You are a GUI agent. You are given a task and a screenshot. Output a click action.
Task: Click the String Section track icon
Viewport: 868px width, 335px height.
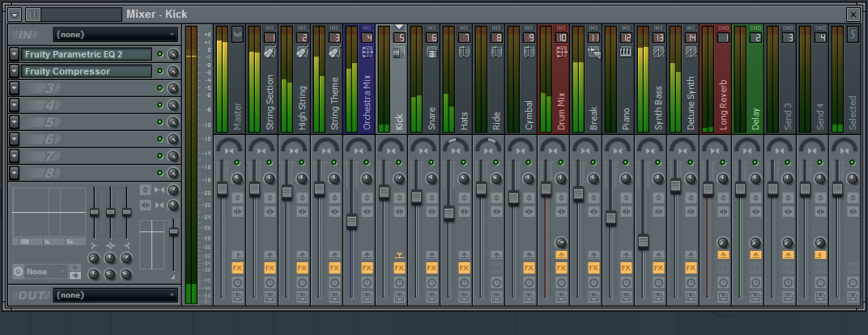click(x=270, y=52)
